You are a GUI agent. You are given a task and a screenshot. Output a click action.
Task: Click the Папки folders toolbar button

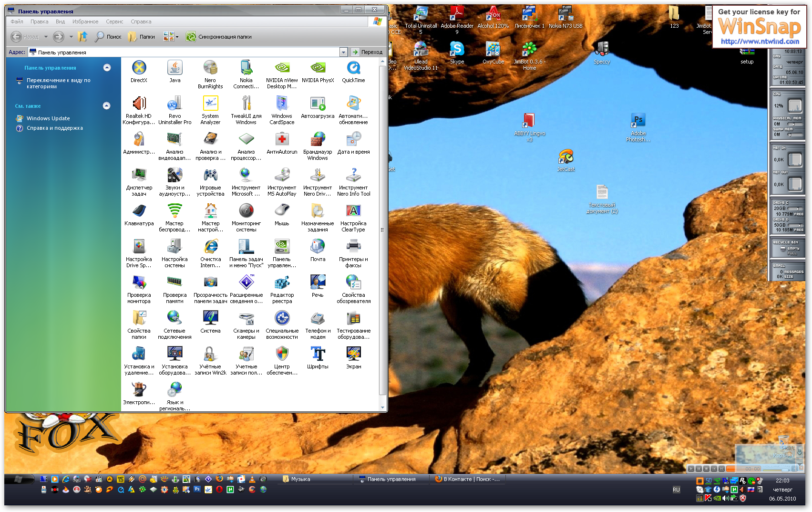tap(142, 37)
